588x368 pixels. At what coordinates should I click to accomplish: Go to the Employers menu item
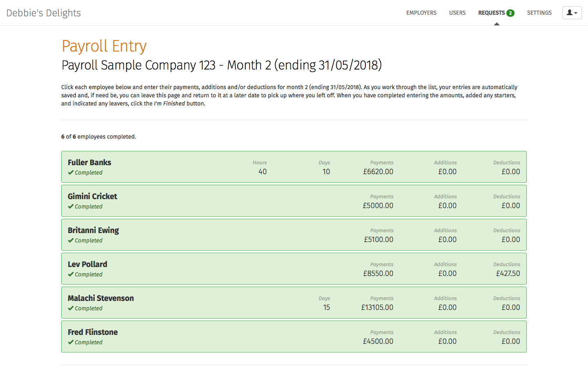421,13
